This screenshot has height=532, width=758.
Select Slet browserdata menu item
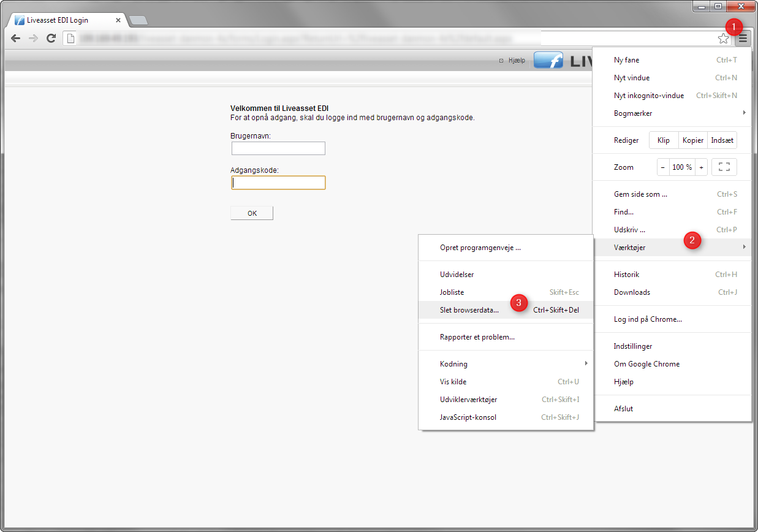(469, 310)
